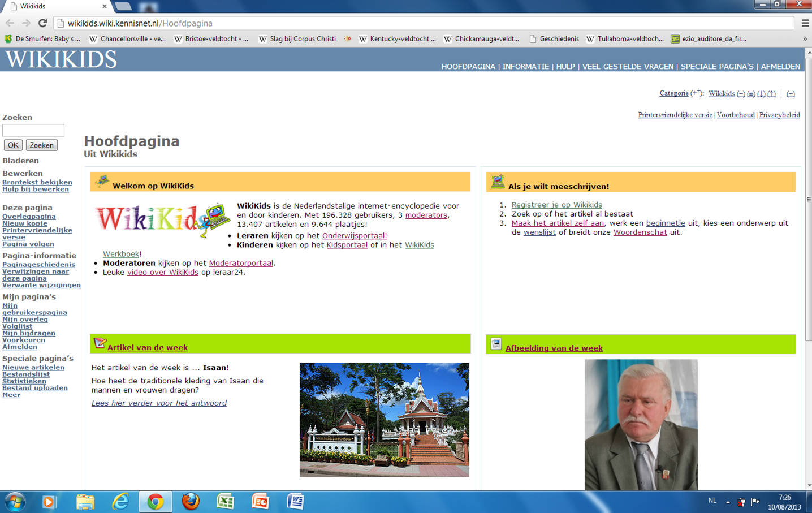Click the (↓) category down link

point(761,94)
